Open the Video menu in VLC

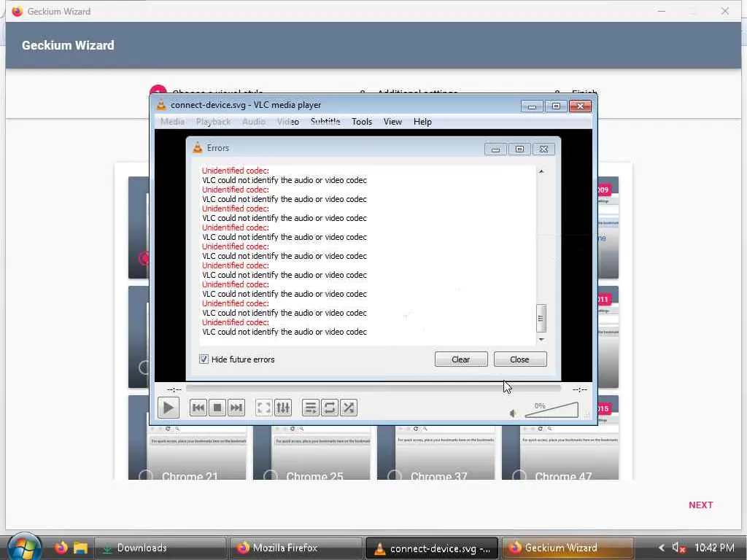288,122
